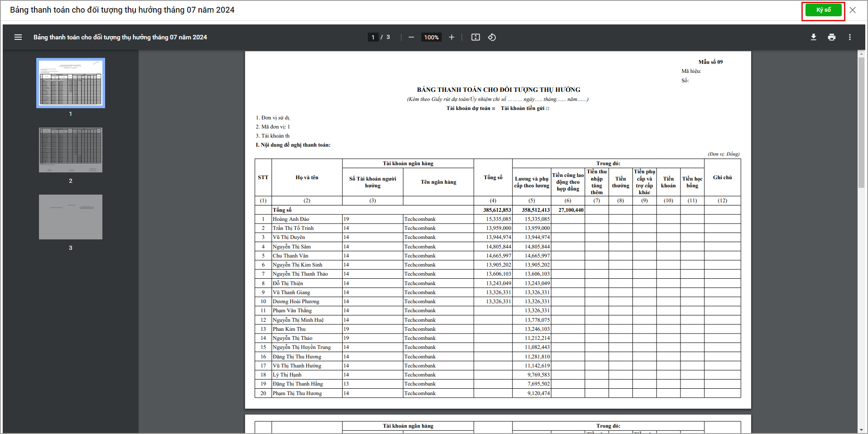Open the PDF viewer more actions menu

coord(850,37)
